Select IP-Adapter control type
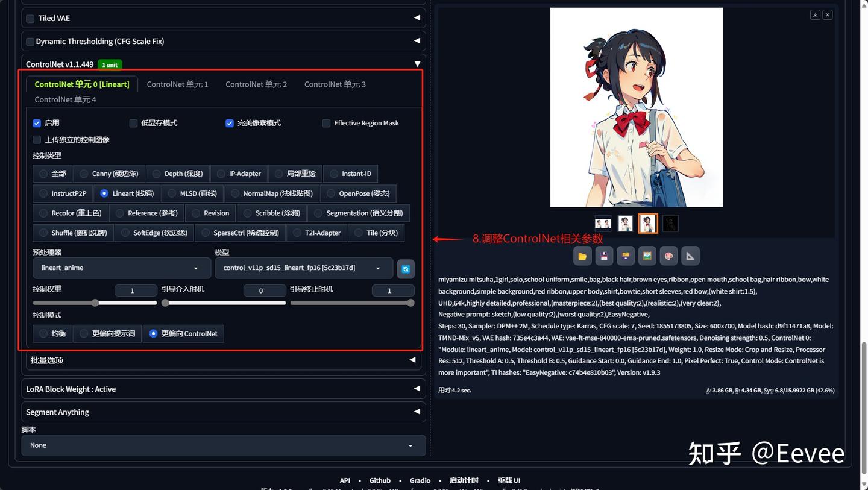The image size is (868, 490). (239, 174)
